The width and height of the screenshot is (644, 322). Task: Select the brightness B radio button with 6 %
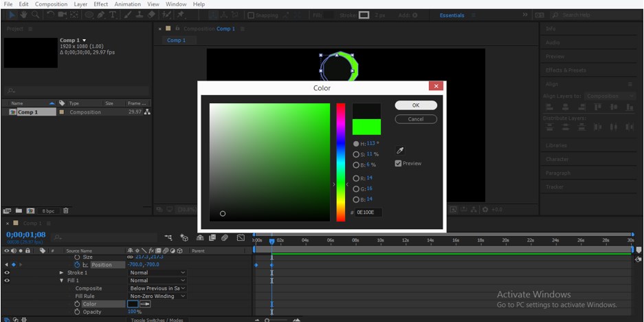356,165
